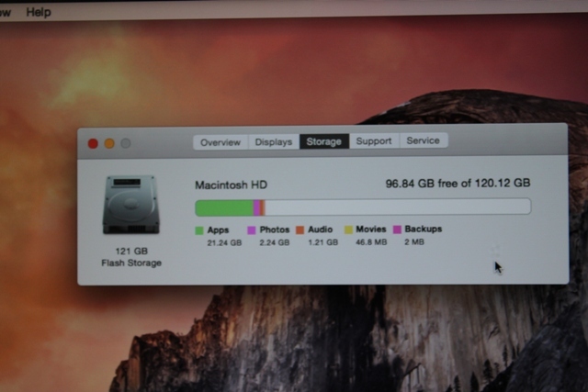Screen dimensions: 588x392
Task: Click the "2.24 GB" Photos size value
Action: [275, 242]
